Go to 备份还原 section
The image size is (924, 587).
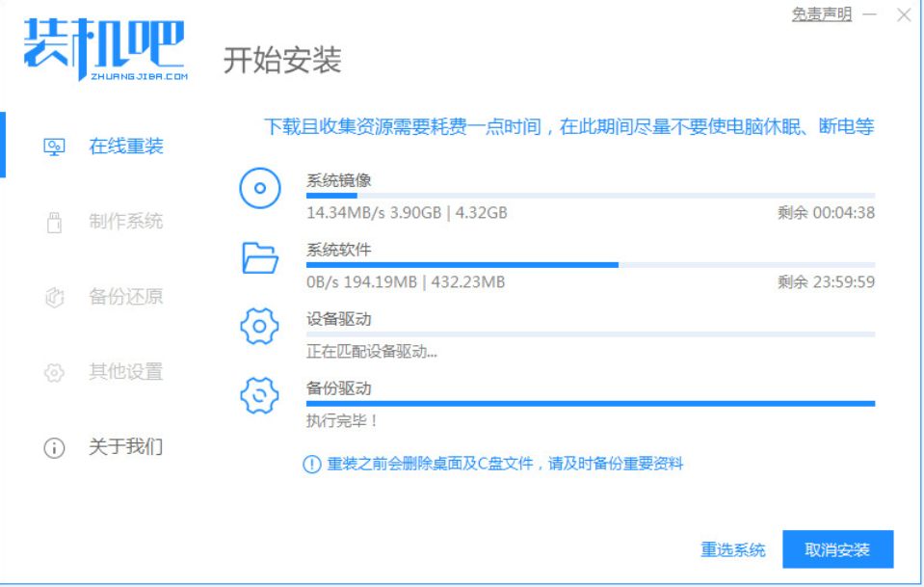click(x=126, y=297)
